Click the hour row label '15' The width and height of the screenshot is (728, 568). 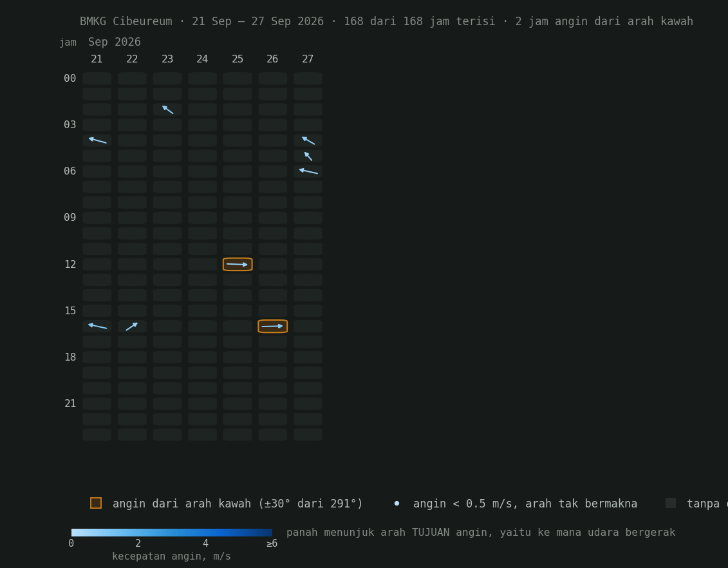click(70, 311)
